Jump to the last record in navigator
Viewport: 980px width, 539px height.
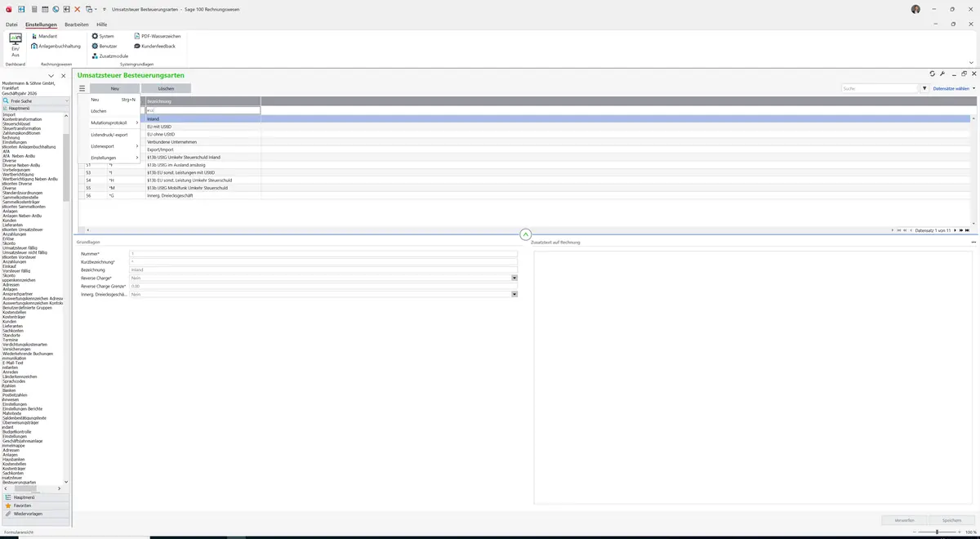pos(968,230)
